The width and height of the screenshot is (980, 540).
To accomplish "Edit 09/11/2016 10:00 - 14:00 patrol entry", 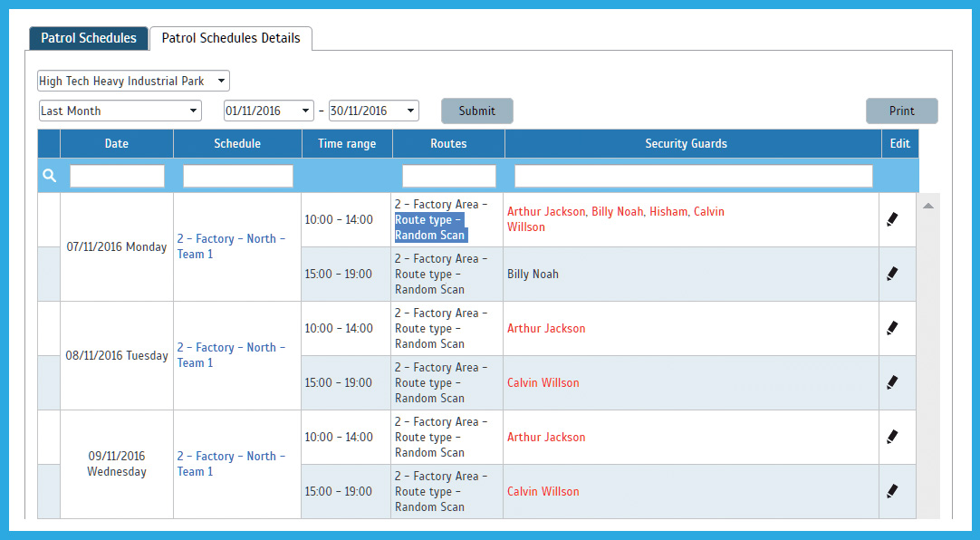I will (x=892, y=437).
